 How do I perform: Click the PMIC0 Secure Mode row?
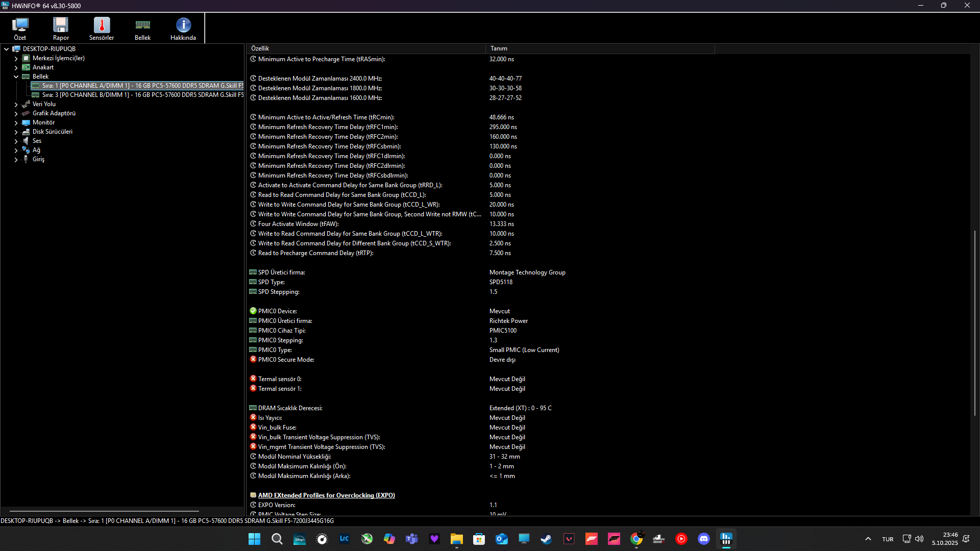(608, 360)
